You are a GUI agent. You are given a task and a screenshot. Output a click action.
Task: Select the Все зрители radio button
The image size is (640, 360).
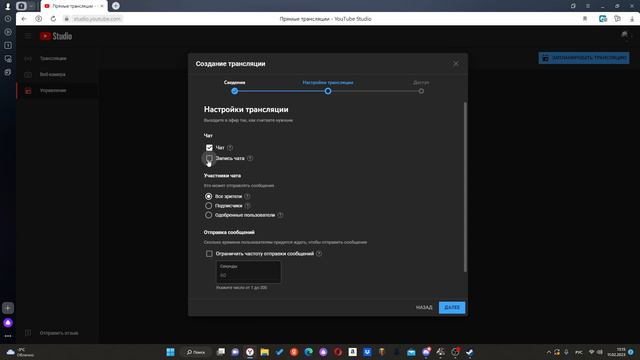pos(209,196)
